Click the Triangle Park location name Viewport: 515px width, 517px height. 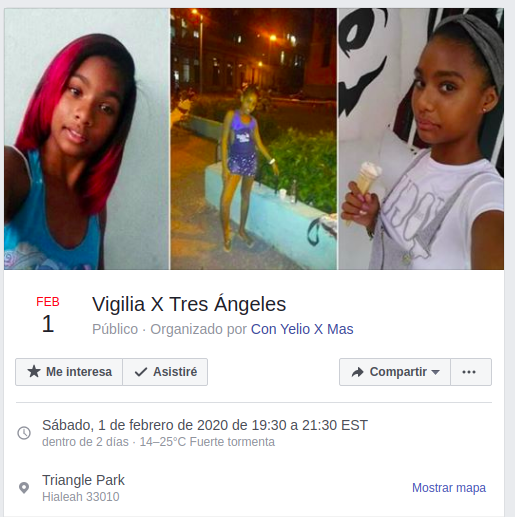pyautogui.click(x=83, y=480)
